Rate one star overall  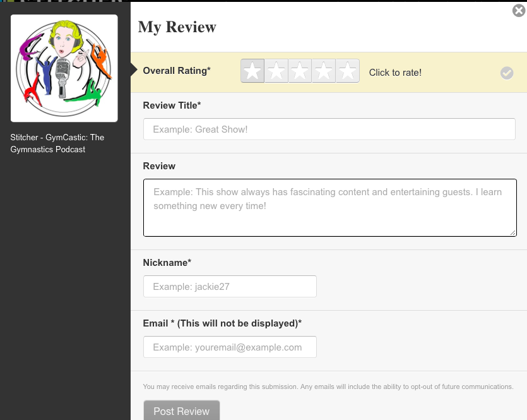[x=252, y=71]
